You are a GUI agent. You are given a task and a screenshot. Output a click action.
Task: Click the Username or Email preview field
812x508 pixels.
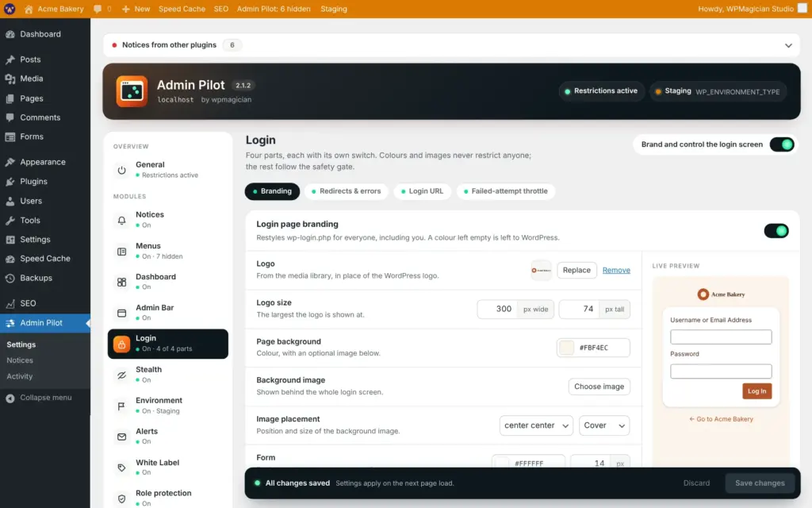(721, 337)
